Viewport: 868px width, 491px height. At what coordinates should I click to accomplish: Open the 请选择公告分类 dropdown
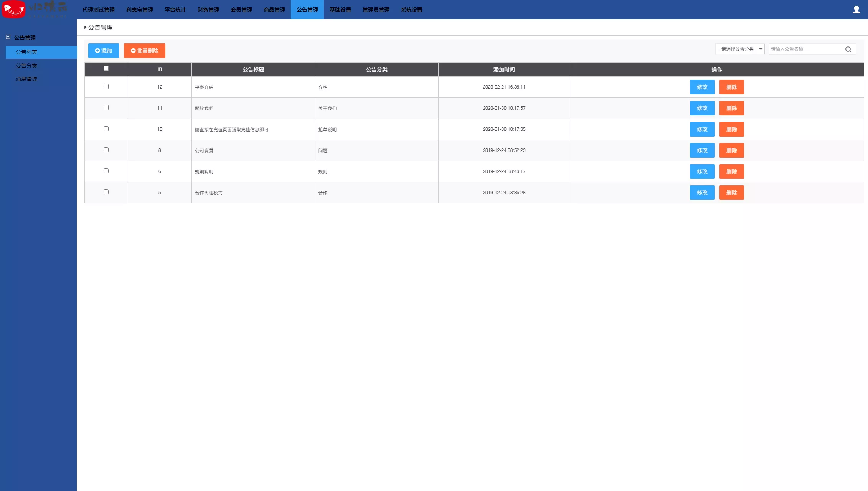[x=740, y=49]
